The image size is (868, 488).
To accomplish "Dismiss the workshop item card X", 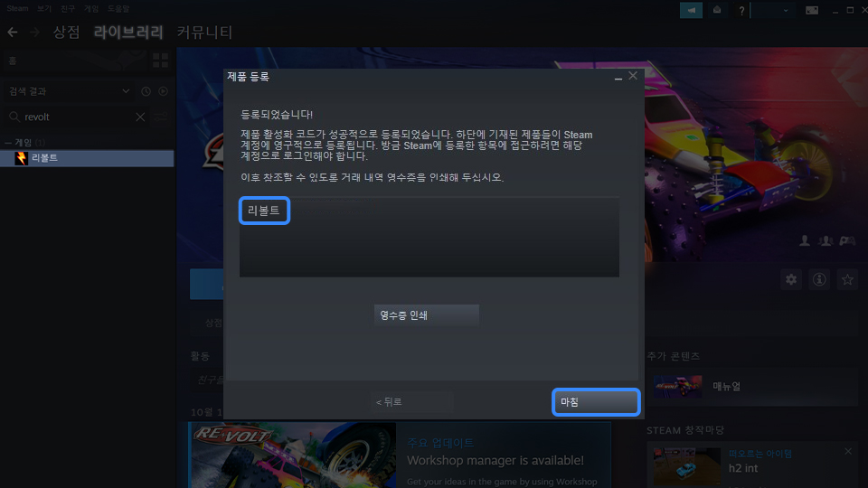I will click(x=848, y=452).
